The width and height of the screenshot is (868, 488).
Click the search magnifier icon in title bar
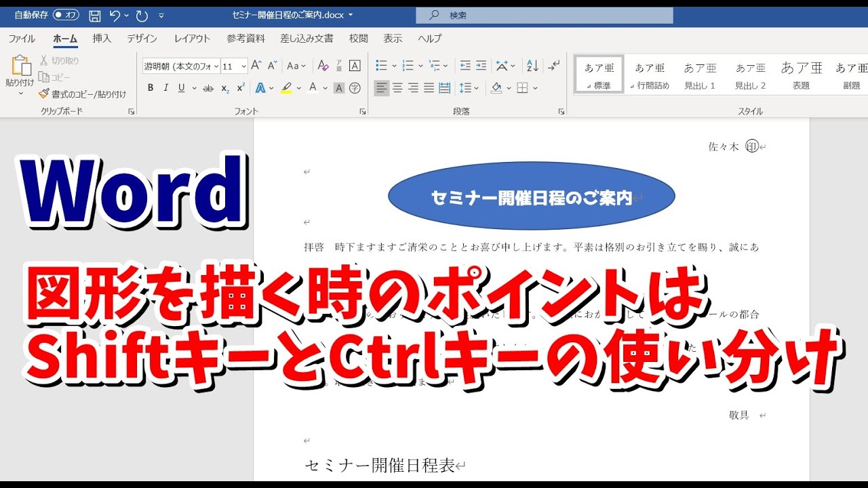[434, 15]
